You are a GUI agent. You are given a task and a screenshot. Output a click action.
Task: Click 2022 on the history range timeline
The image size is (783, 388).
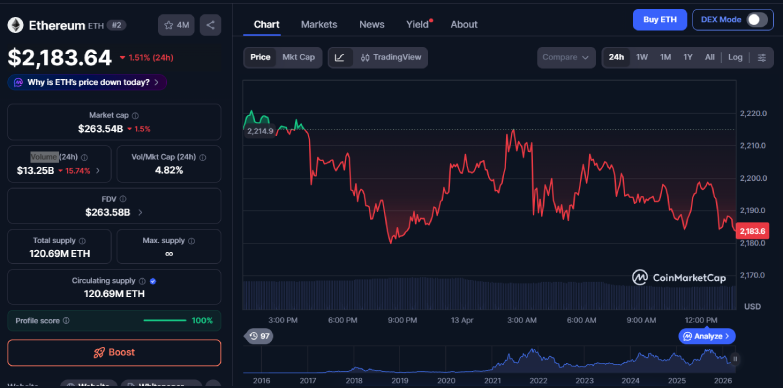point(538,381)
